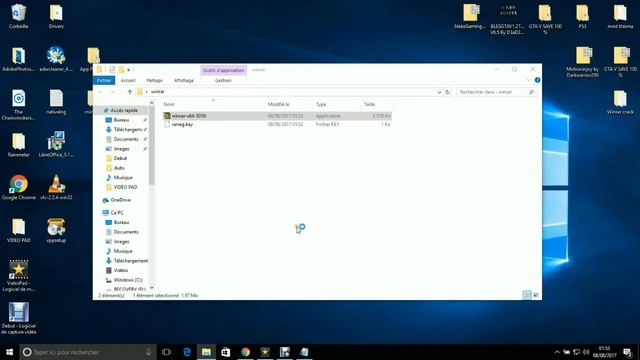The height and width of the screenshot is (360, 640).
Task: Click the Explorer back navigation arrow
Action: 100,92
